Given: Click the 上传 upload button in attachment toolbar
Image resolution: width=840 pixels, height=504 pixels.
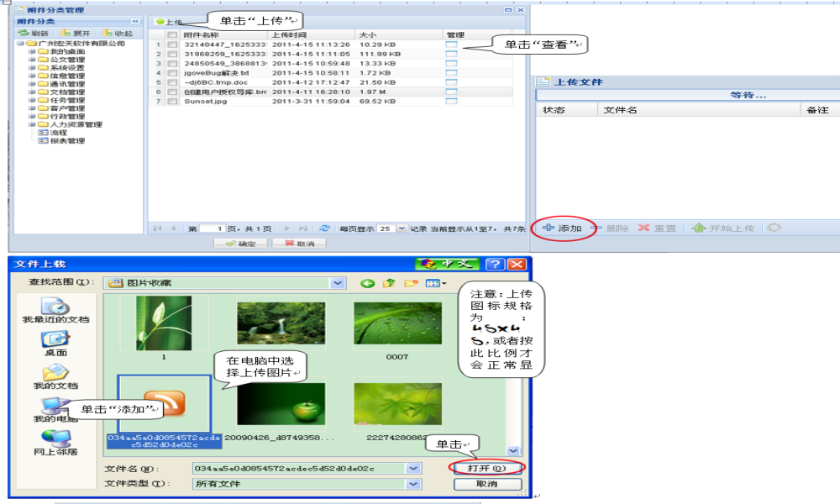Looking at the screenshot, I should [170, 22].
